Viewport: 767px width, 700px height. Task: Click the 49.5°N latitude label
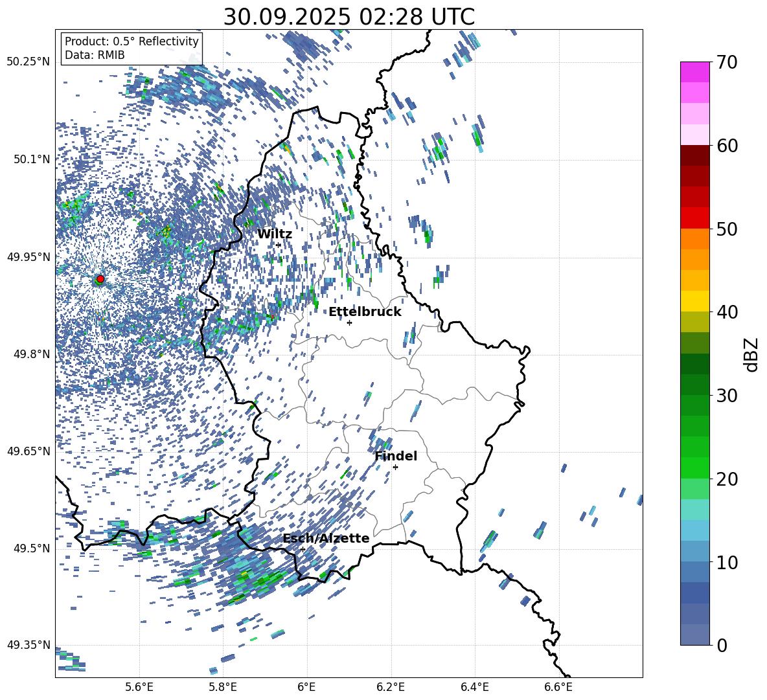tap(31, 548)
